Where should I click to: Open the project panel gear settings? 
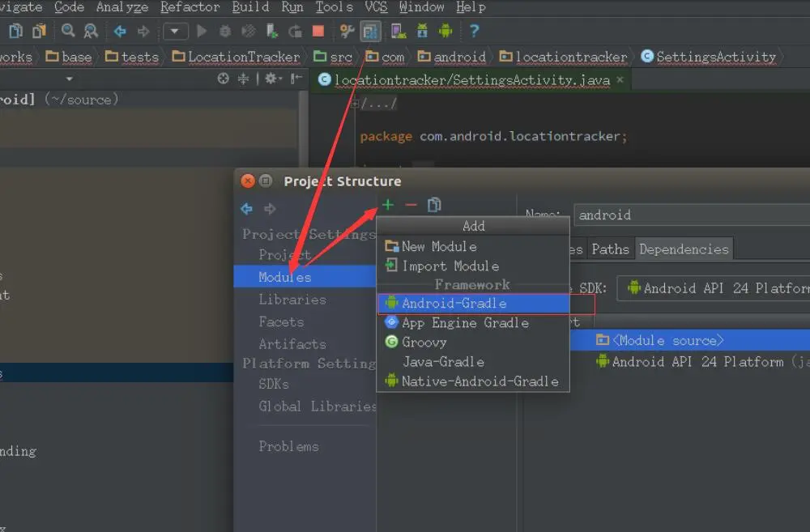click(x=272, y=79)
